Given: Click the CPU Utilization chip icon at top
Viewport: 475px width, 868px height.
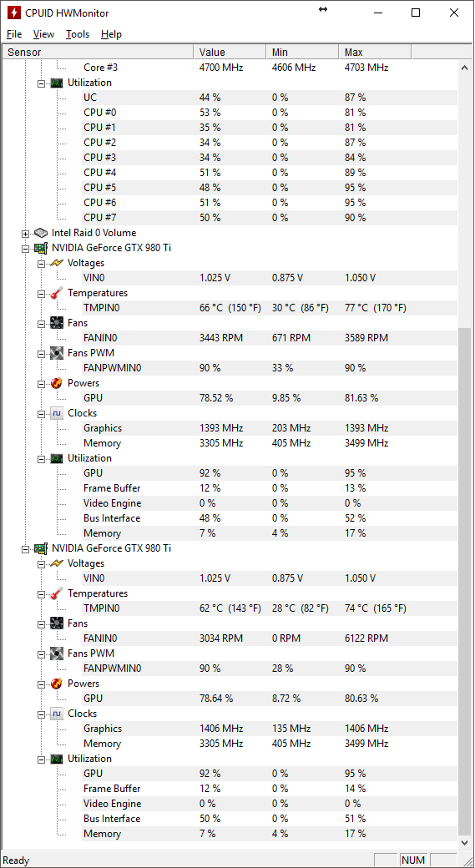Looking at the screenshot, I should 57,83.
